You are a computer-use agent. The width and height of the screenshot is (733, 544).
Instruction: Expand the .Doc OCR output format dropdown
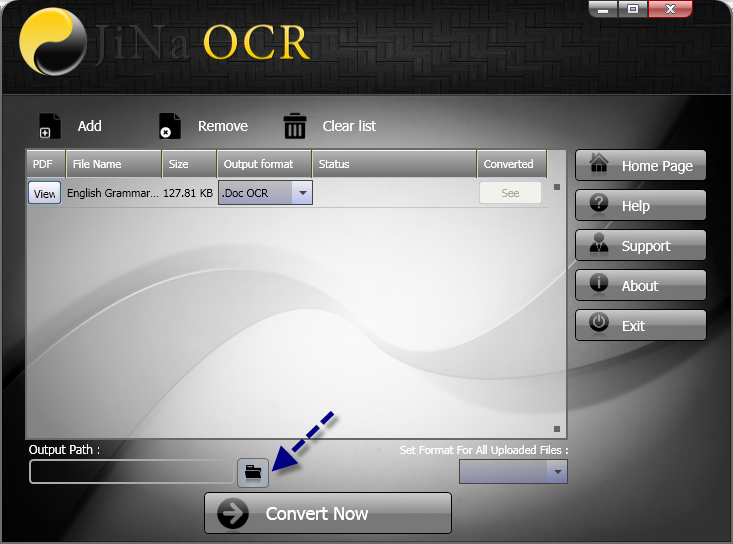(x=302, y=193)
